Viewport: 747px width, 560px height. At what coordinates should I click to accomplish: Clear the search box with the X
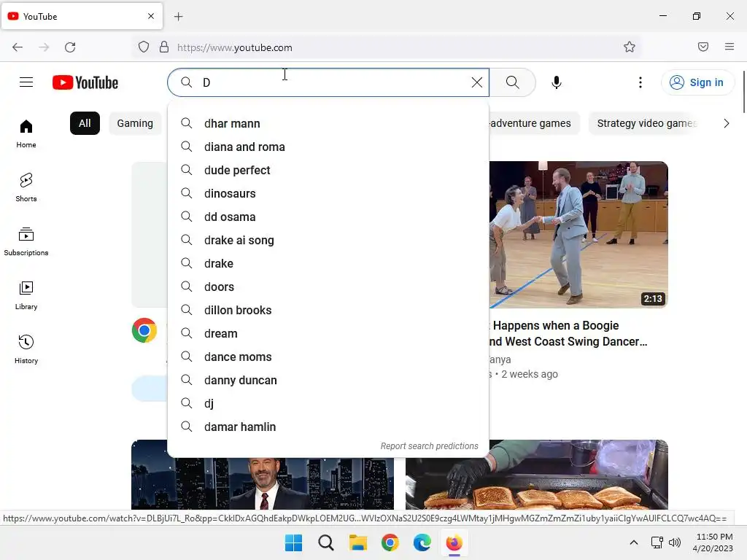click(477, 82)
